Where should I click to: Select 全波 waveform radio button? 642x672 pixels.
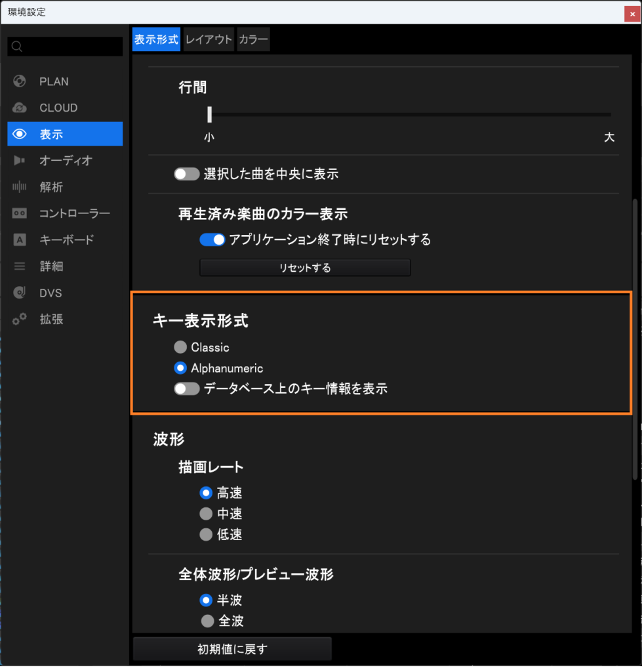(208, 621)
